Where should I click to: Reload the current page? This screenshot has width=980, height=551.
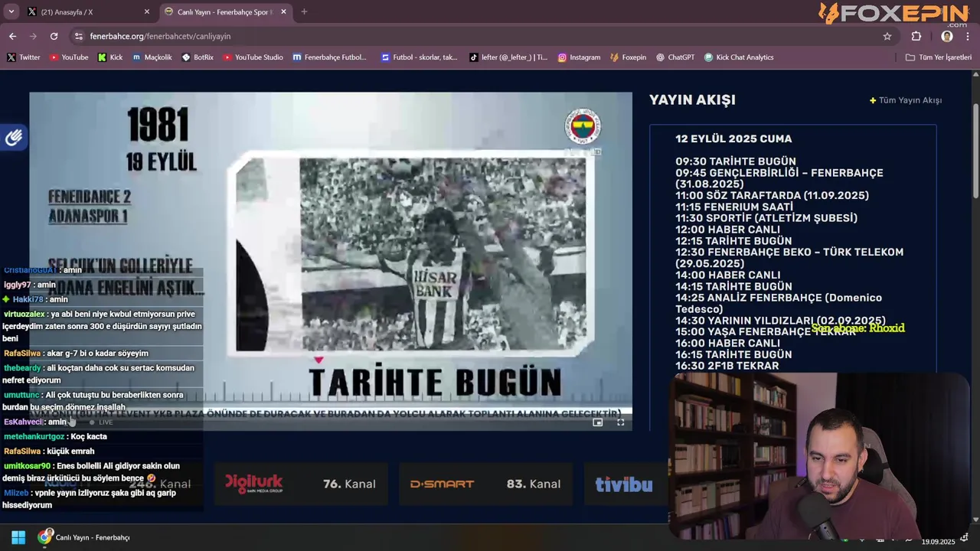[x=54, y=36]
